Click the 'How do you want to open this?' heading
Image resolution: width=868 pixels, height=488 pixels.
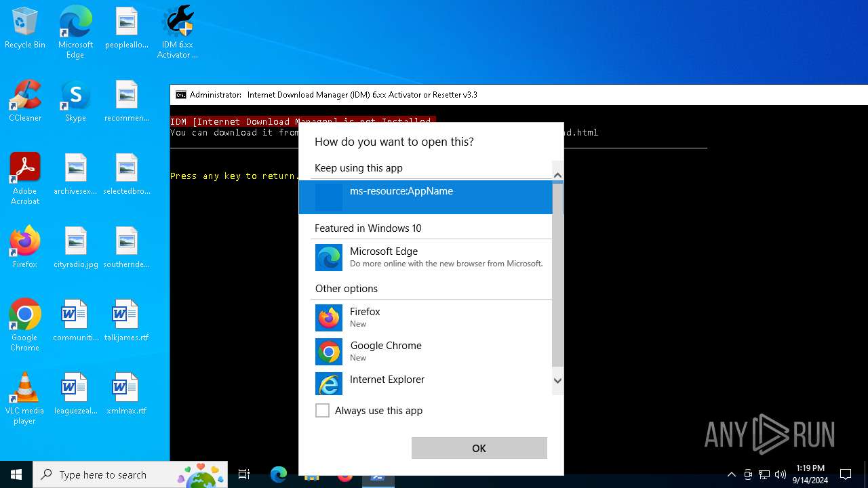(394, 142)
